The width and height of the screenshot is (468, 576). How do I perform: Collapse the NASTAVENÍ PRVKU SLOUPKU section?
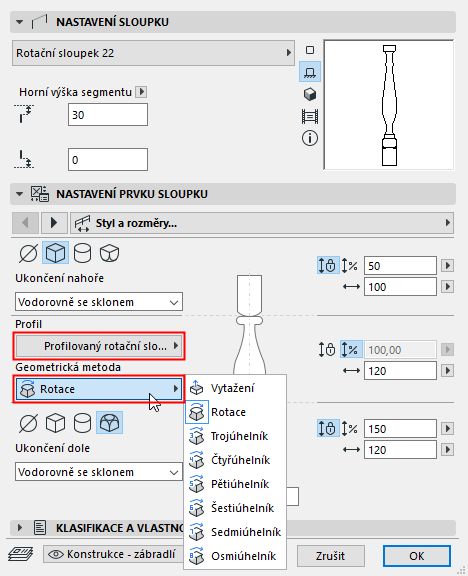[19, 194]
